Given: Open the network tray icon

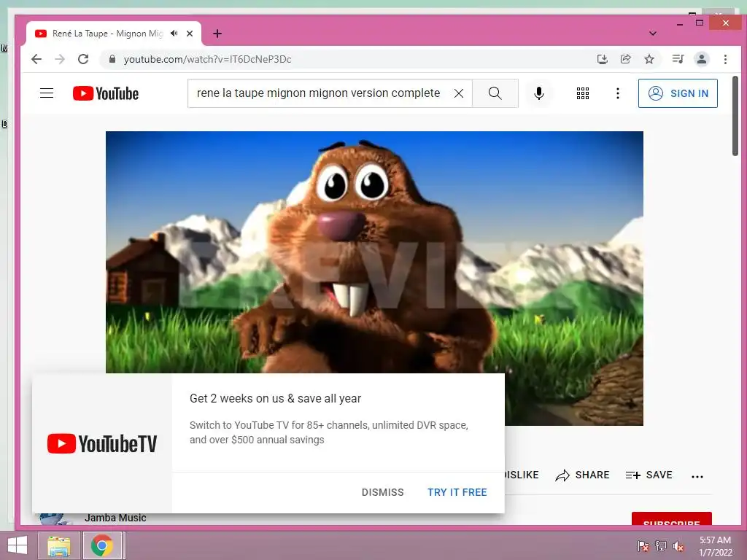Looking at the screenshot, I should point(661,545).
